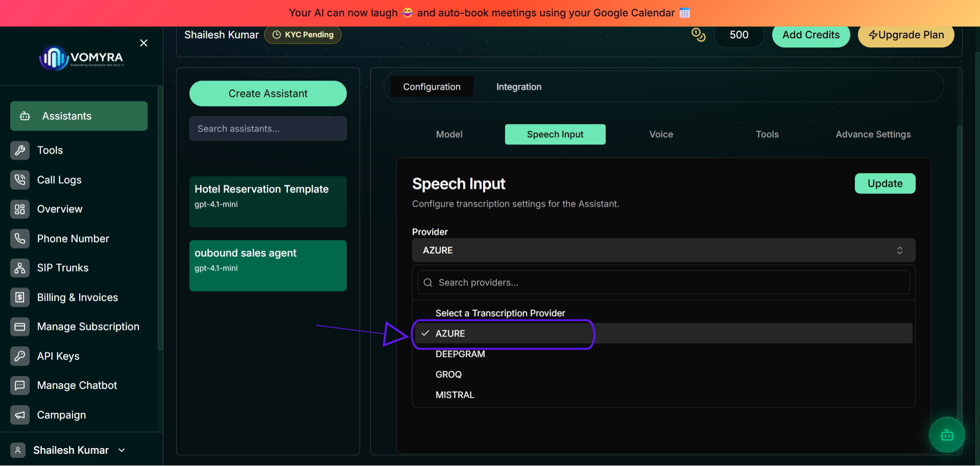Click the KYC Pending badge
The width and height of the screenshot is (980, 466).
[x=303, y=35]
